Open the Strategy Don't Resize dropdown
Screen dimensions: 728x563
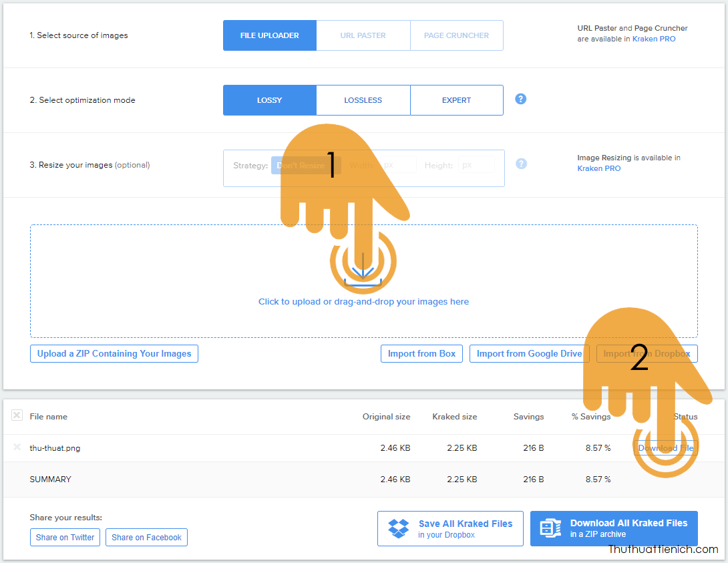click(305, 166)
